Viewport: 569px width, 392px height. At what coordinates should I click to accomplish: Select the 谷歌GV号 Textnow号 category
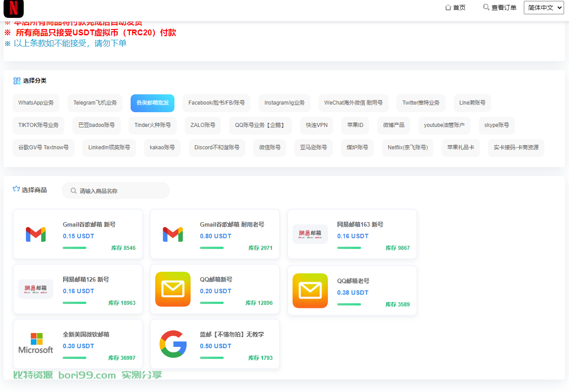click(x=43, y=148)
